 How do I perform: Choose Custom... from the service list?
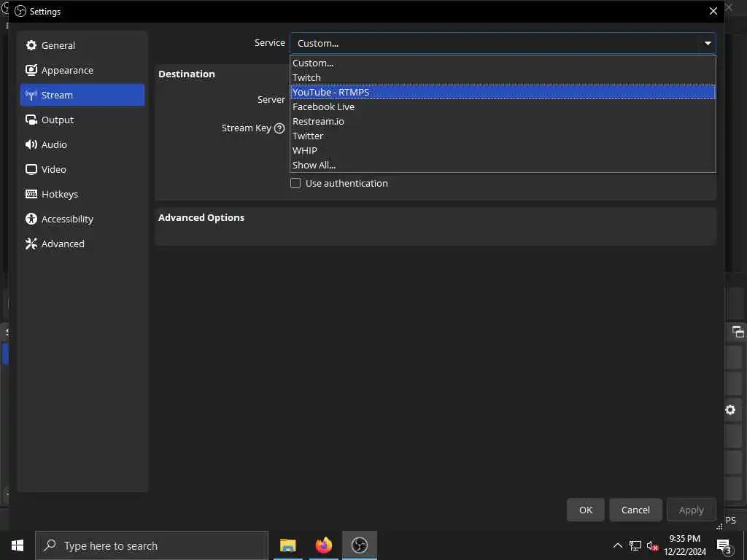click(x=503, y=63)
